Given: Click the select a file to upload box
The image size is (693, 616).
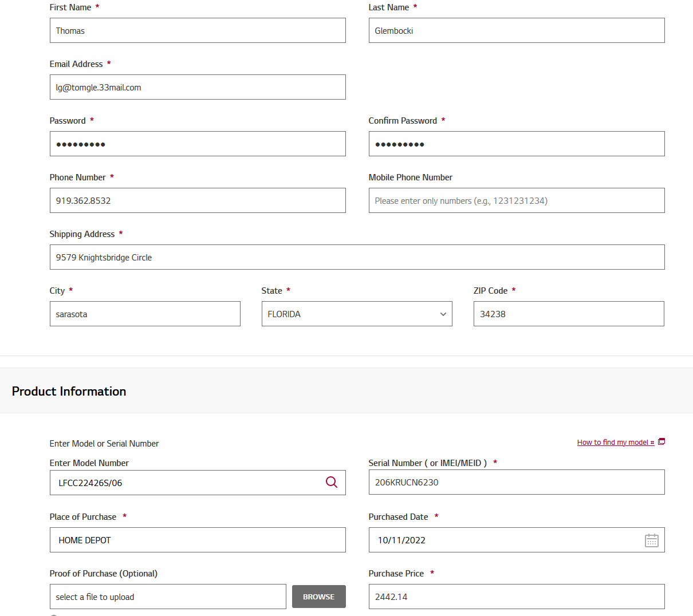Looking at the screenshot, I should click(168, 597).
